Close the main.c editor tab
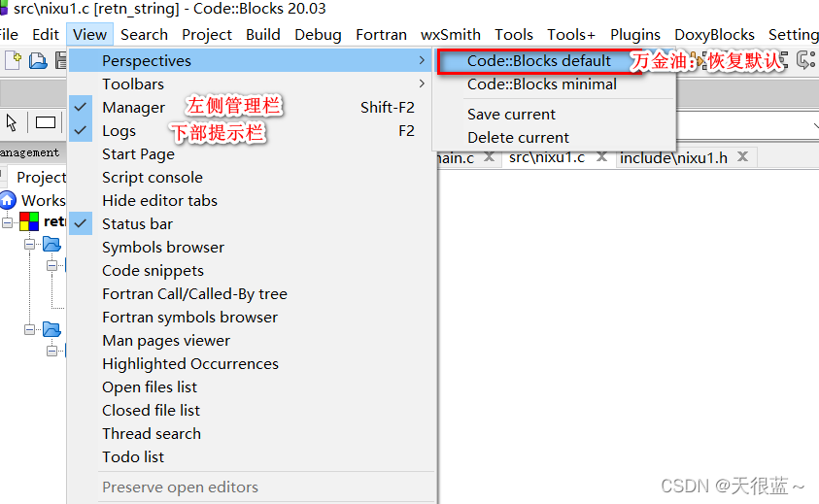 [489, 156]
